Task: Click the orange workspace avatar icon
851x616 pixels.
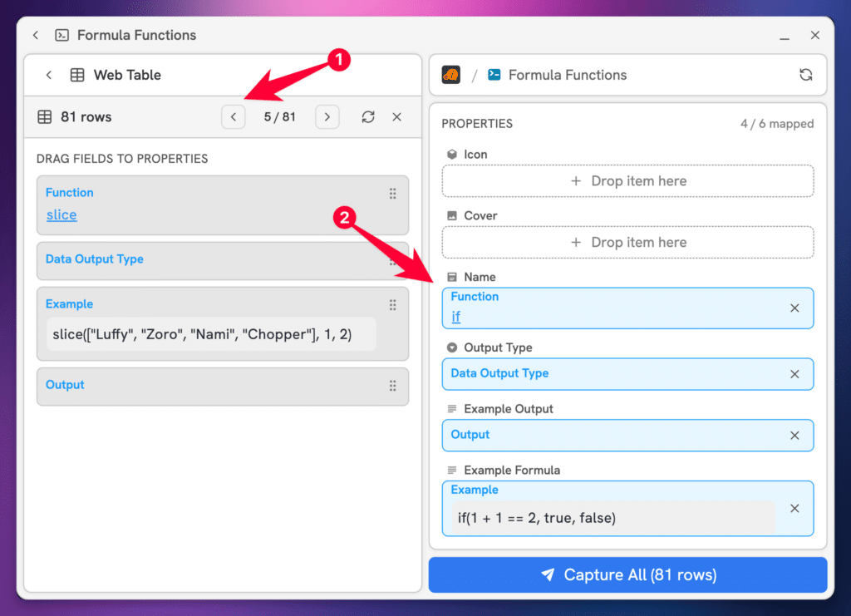Action: 451,75
